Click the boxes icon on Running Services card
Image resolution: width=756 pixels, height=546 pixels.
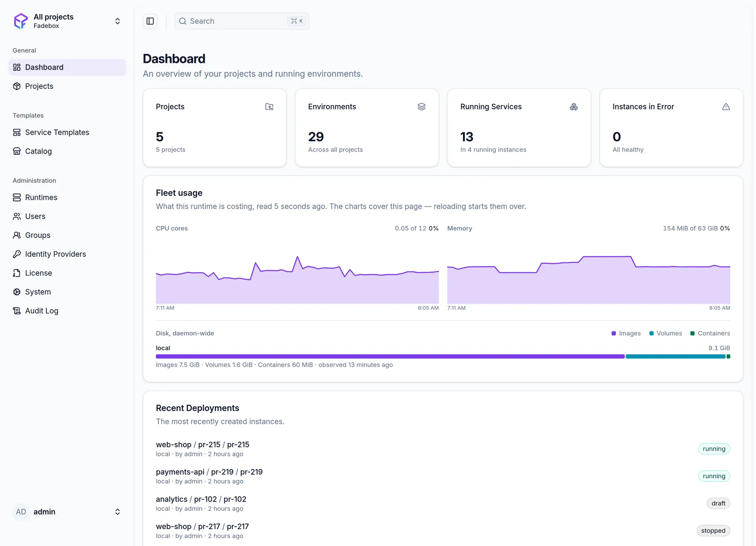coord(574,107)
